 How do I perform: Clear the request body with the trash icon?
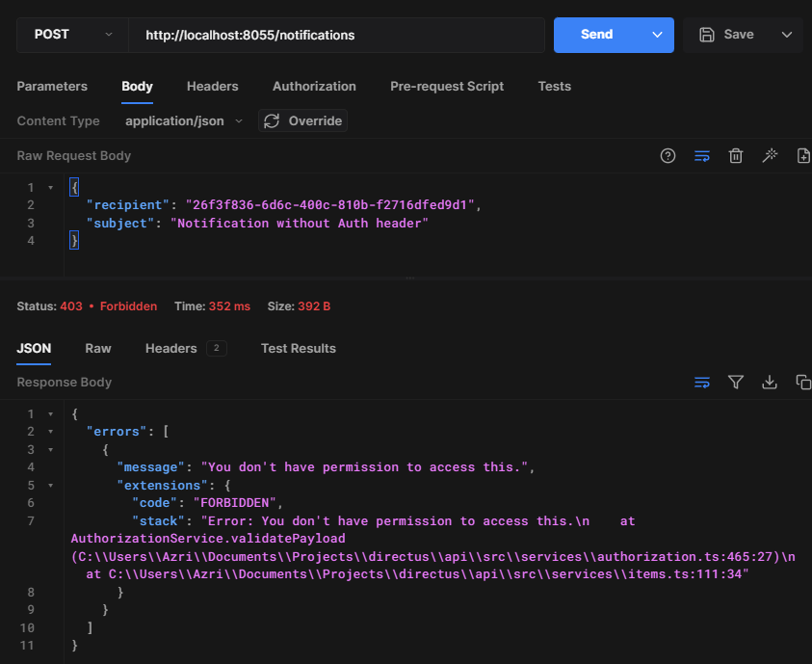click(x=735, y=155)
